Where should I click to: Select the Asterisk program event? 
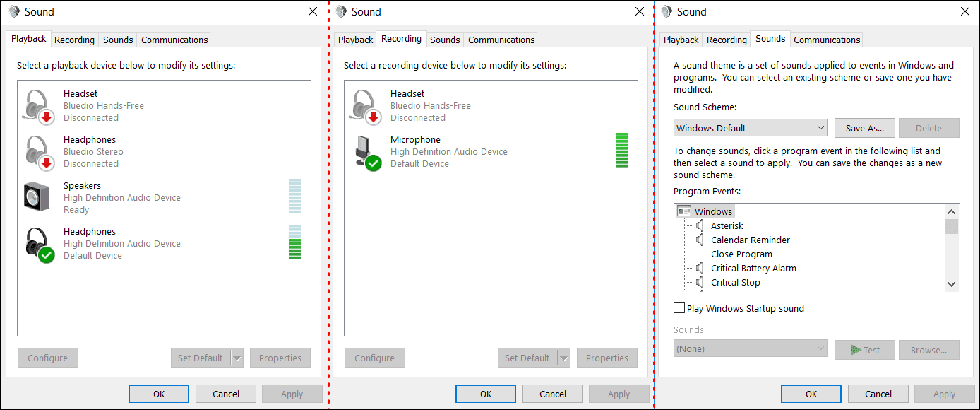coord(727,225)
